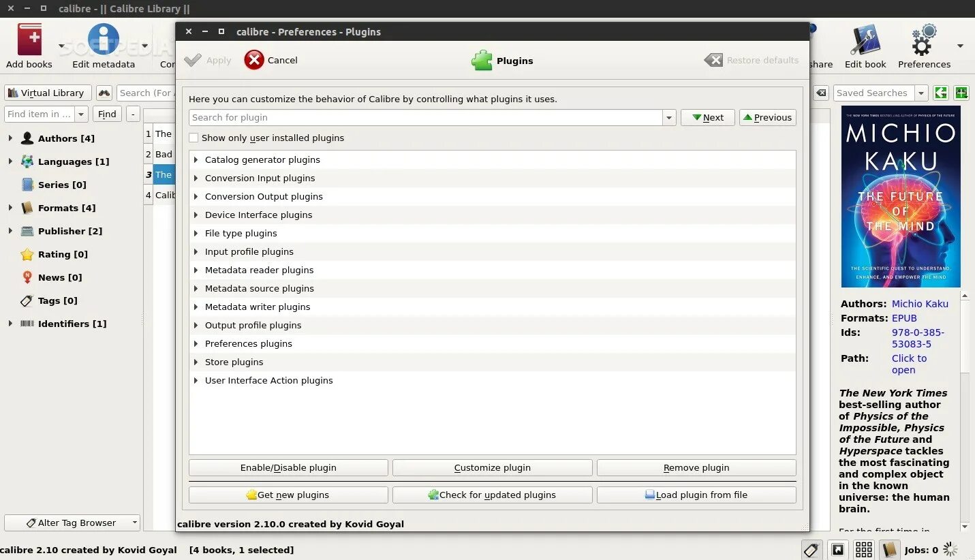Viewport: 975px width, 560px height.
Task: Click the Get new plugins button
Action: (x=288, y=495)
